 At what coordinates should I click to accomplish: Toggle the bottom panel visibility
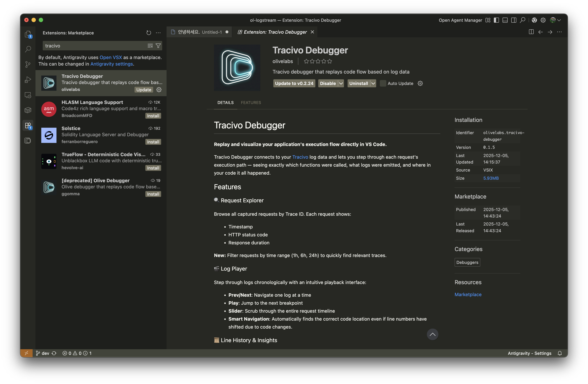[x=505, y=20]
